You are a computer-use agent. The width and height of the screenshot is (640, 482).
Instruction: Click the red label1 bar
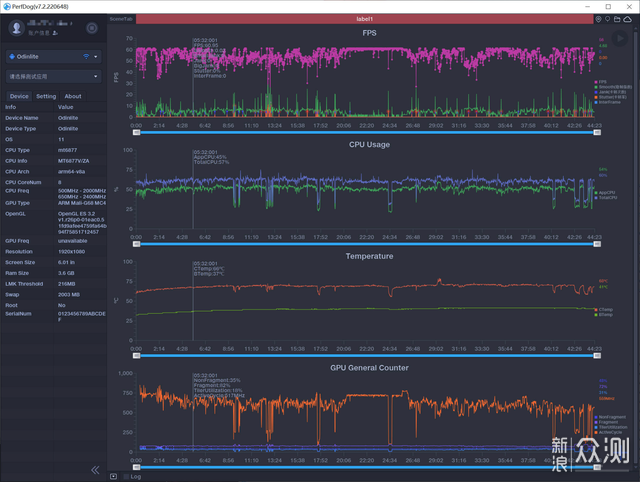coord(364,19)
